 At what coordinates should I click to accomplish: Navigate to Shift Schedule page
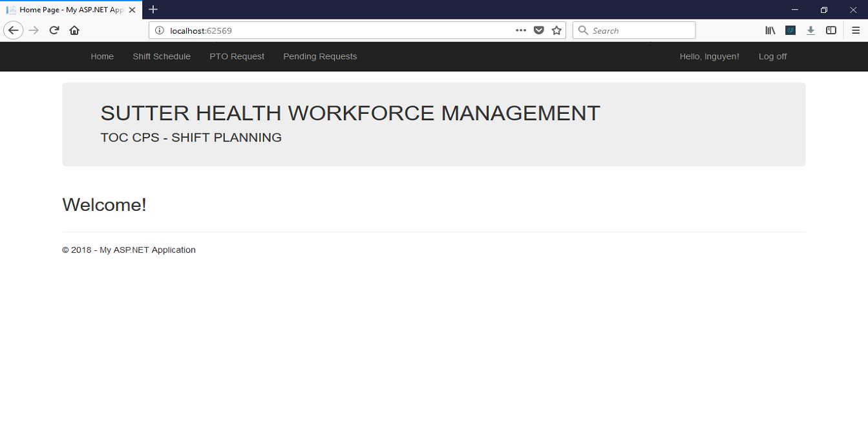(x=162, y=56)
